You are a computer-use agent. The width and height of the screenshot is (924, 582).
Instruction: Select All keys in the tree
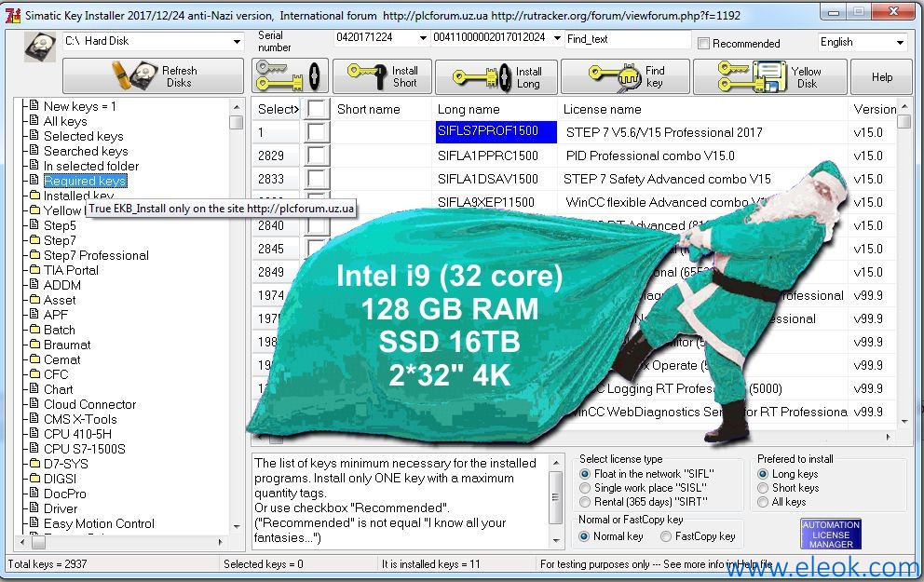tap(65, 121)
